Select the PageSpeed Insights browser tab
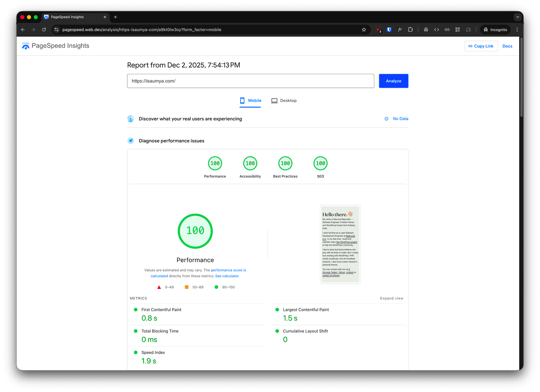 pyautogui.click(x=75, y=17)
